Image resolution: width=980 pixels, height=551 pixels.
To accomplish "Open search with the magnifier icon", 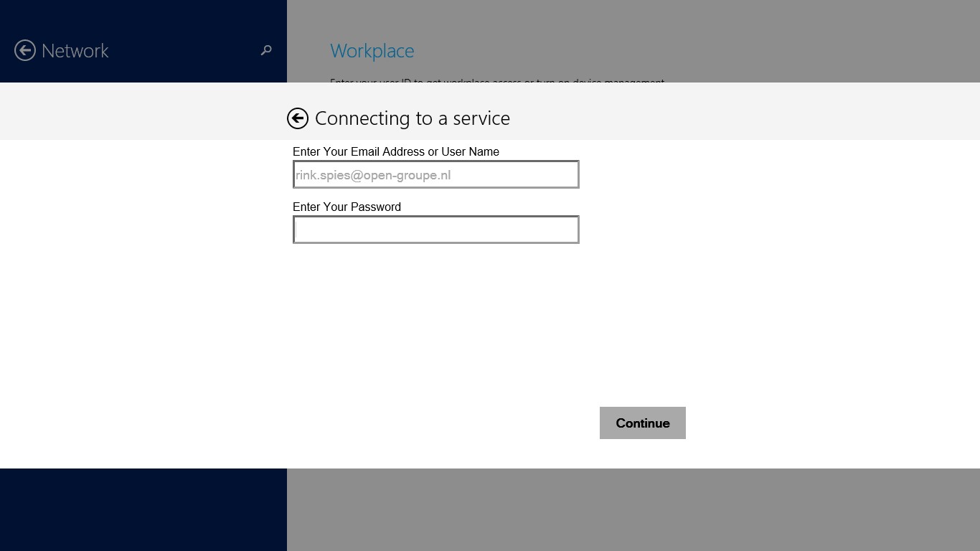I will click(266, 50).
